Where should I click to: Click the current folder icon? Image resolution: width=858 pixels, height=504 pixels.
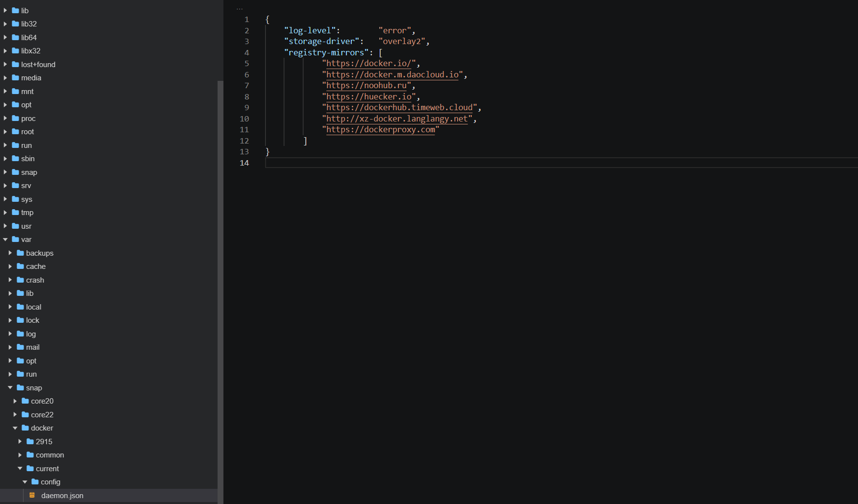point(30,468)
